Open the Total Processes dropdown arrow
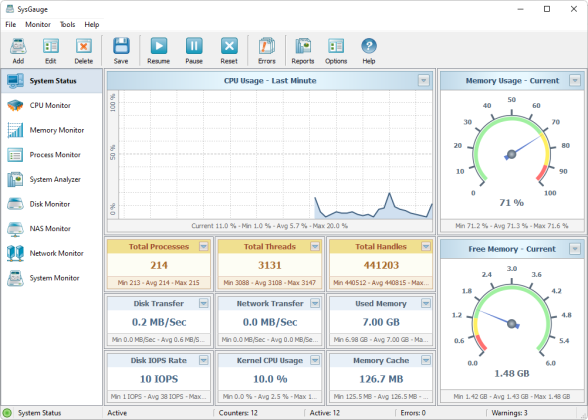 pyautogui.click(x=204, y=246)
